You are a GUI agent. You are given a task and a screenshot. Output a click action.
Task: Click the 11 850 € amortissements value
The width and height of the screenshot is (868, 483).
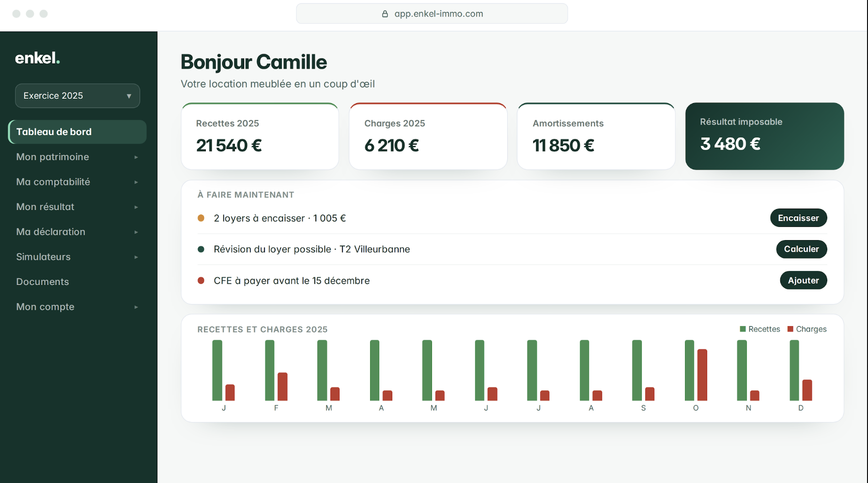tap(563, 145)
